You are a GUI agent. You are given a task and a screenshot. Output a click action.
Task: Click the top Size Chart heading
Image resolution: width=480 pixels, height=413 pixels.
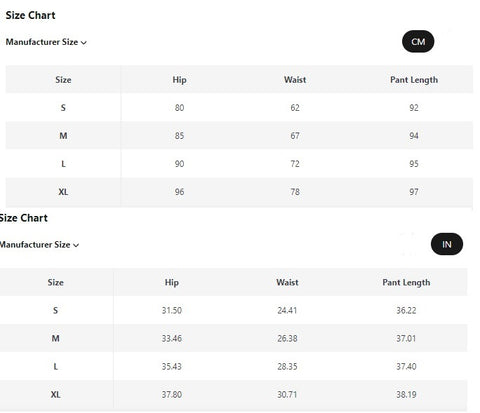pyautogui.click(x=30, y=15)
